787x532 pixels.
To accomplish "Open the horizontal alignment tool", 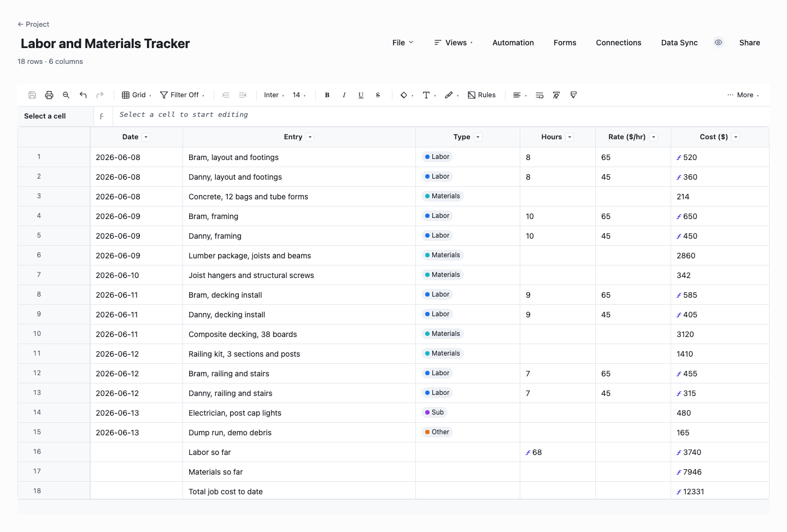I will tap(520, 95).
